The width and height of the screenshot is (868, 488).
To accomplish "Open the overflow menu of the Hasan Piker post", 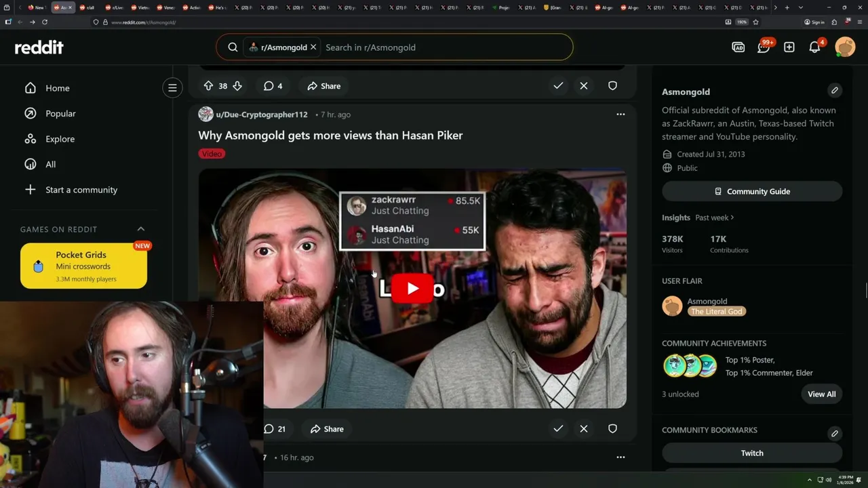I will pyautogui.click(x=620, y=115).
